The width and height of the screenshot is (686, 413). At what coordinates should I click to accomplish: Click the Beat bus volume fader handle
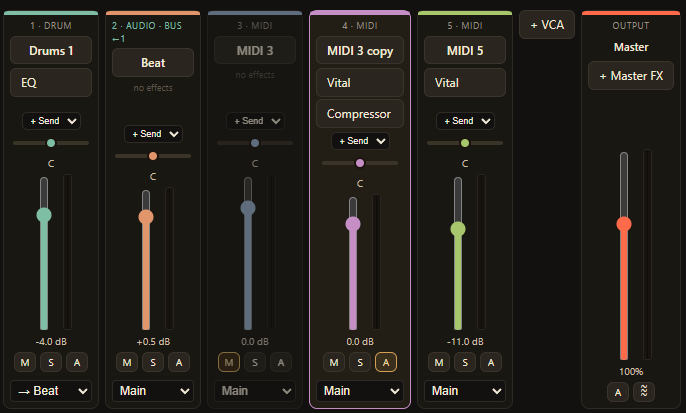(x=146, y=217)
